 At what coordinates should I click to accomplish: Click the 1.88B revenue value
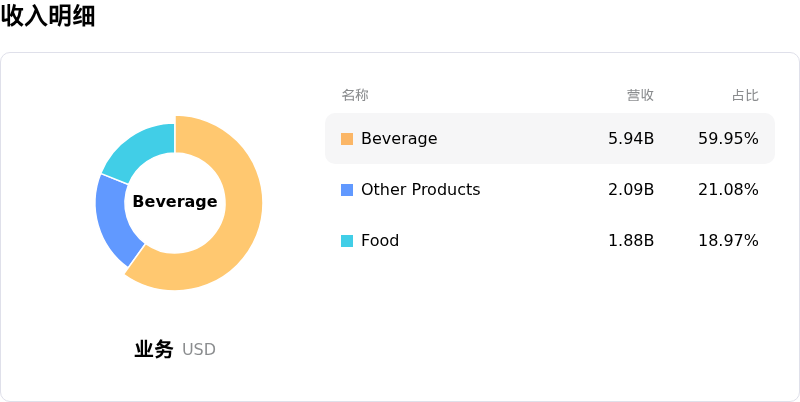pyautogui.click(x=631, y=241)
